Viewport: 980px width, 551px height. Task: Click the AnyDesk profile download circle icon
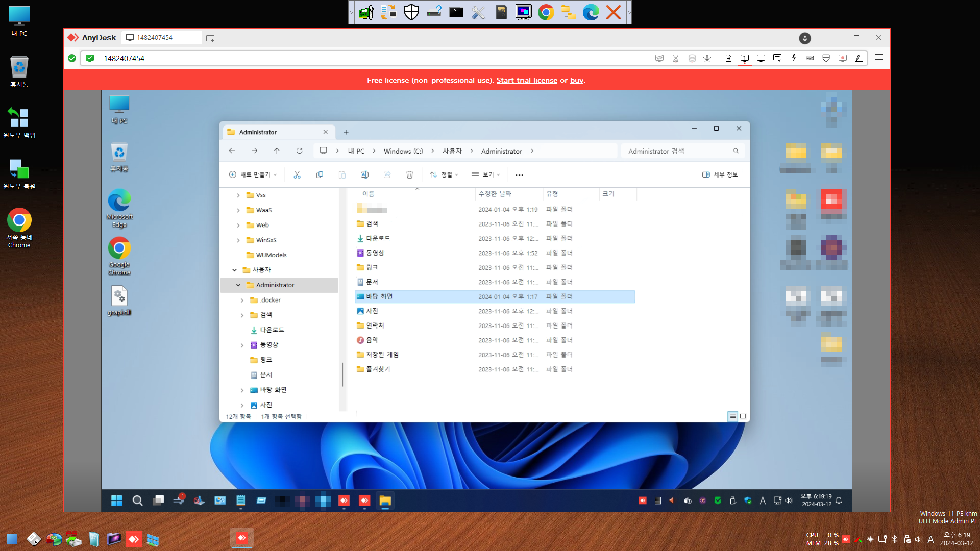(x=805, y=38)
